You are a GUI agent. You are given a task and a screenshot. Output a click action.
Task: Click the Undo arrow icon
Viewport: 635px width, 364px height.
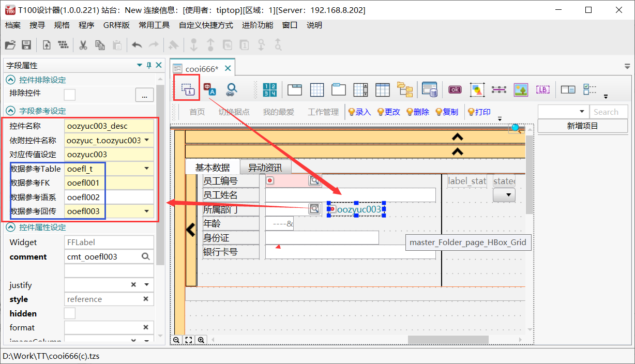(137, 45)
